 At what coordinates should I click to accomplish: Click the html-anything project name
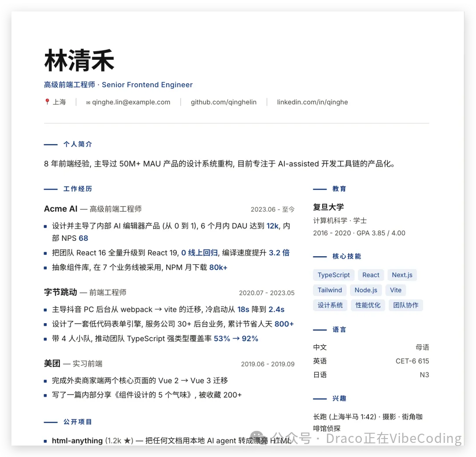coord(77,440)
